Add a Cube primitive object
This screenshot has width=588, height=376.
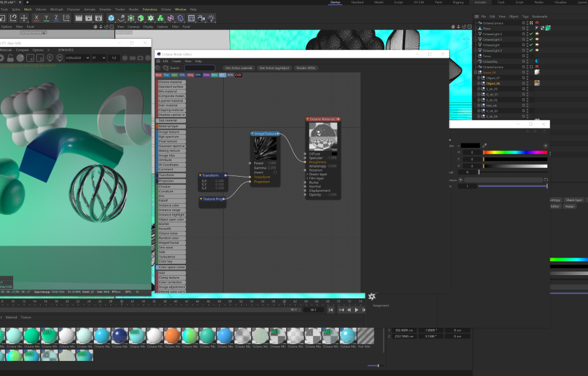111,18
